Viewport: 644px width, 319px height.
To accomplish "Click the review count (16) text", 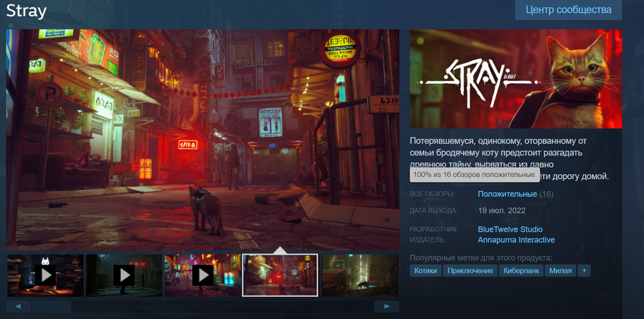I will click(546, 194).
